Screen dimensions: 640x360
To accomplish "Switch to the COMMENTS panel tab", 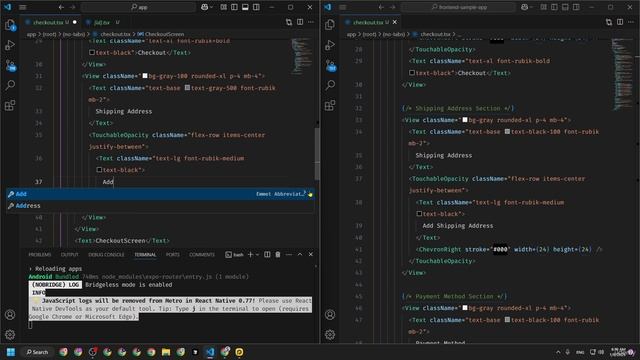I will tap(202, 255).
